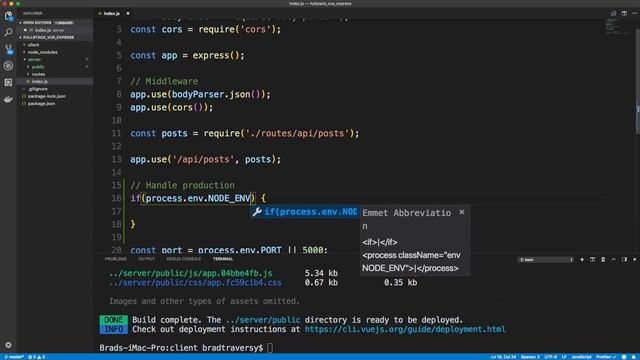Click the errors and warnings count in the status bar
The width and height of the screenshot is (640, 360).
(36, 357)
